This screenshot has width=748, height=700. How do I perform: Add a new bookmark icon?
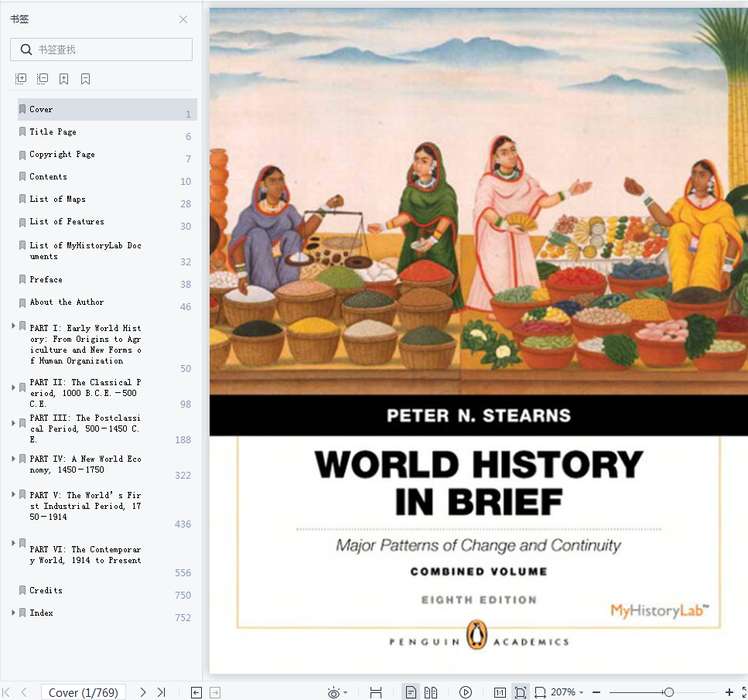(x=64, y=79)
